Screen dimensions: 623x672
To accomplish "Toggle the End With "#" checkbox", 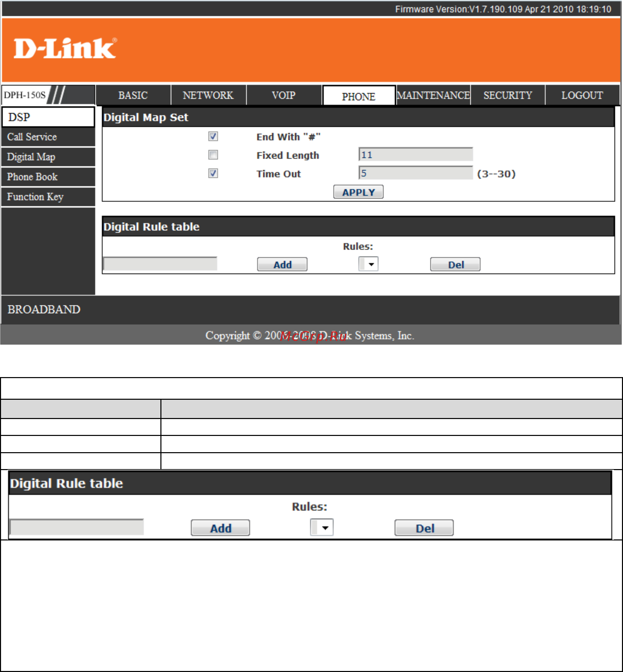I will (213, 136).
